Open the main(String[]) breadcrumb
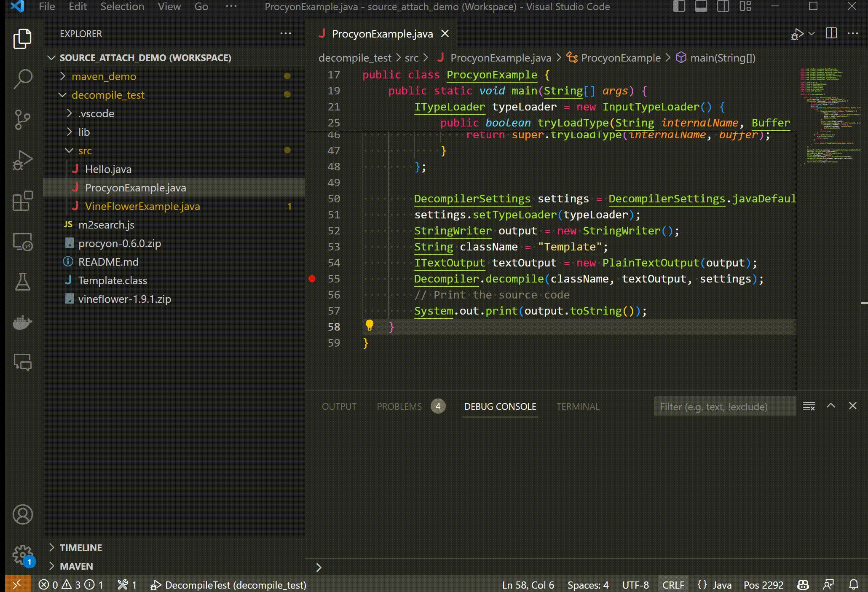The height and width of the screenshot is (592, 868). [x=723, y=58]
